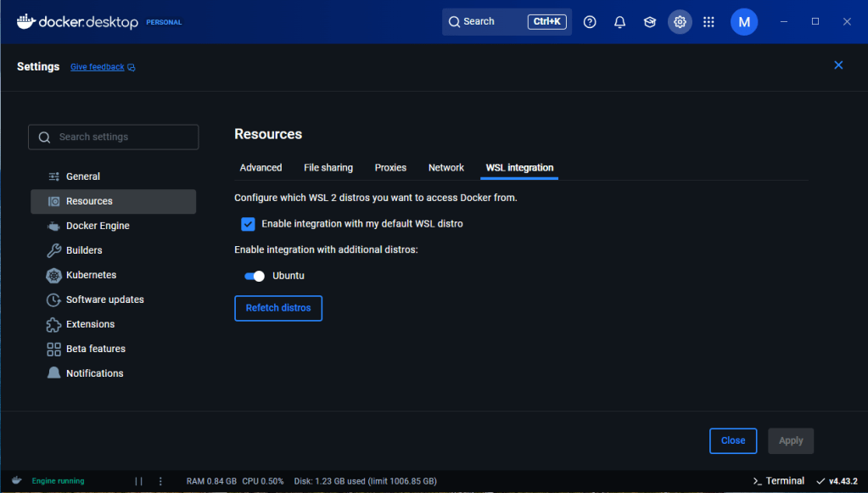Open notifications bell icon in header
This screenshot has height=493, width=868.
(x=620, y=22)
